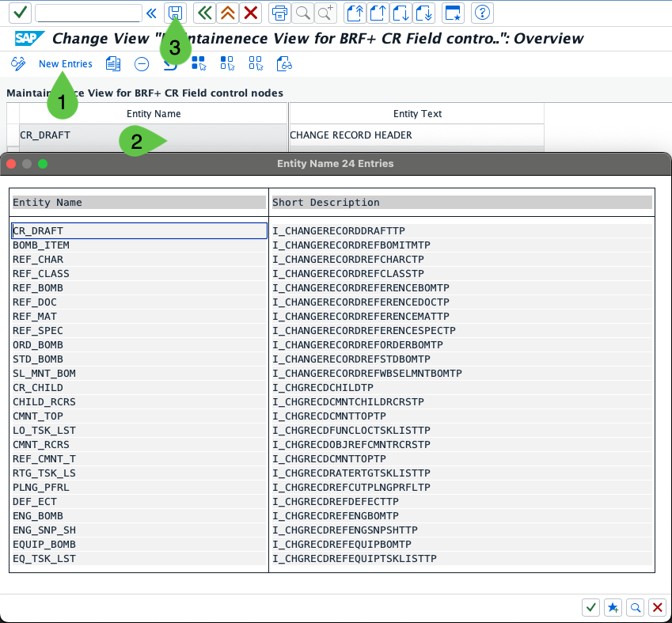The width and height of the screenshot is (672, 623).
Task: Click the Print icon in toolbar
Action: (279, 13)
